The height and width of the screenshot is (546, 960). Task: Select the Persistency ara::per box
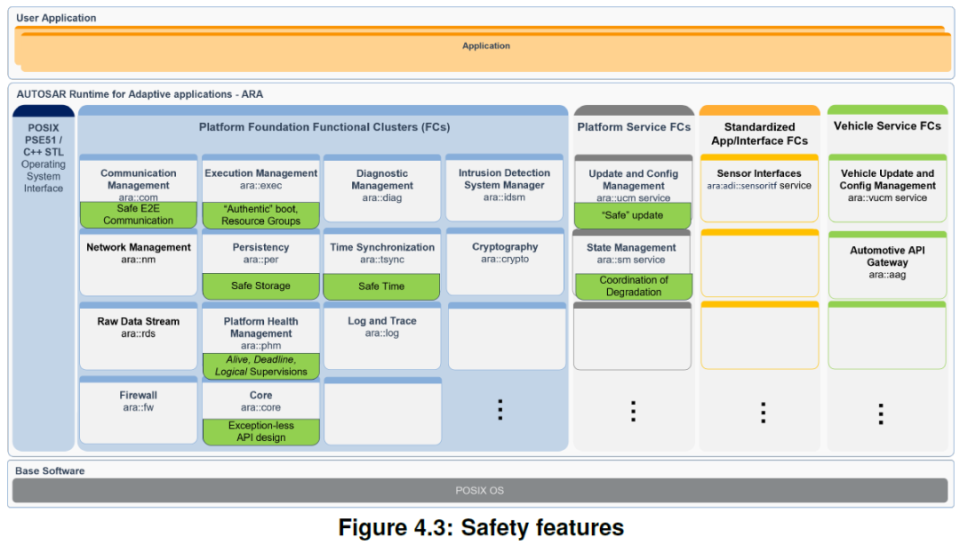(x=261, y=265)
